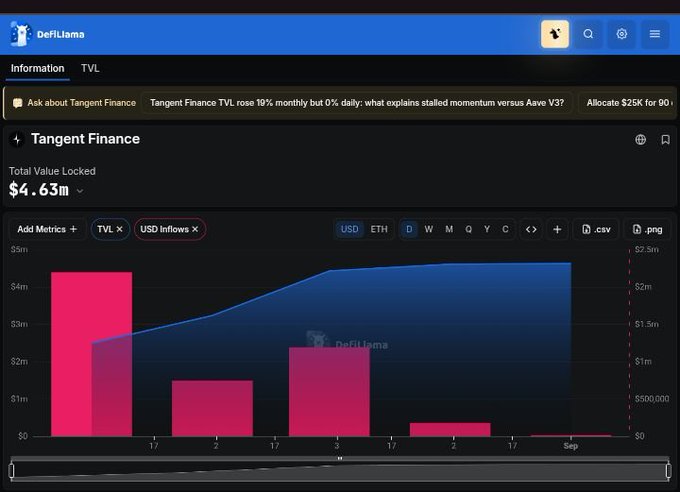Select monthly (M) chart grouping
Screen dimensions: 680x492
(449, 229)
